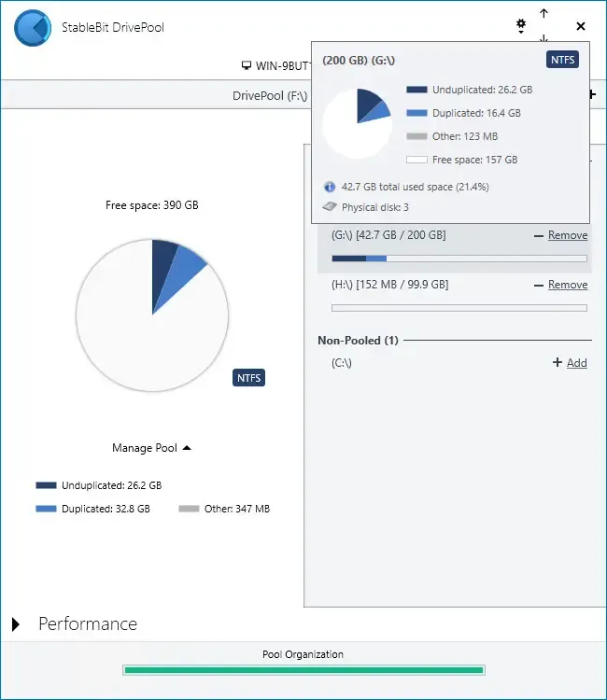
Task: Click 42.7 GB total used space text
Action: pos(415,187)
